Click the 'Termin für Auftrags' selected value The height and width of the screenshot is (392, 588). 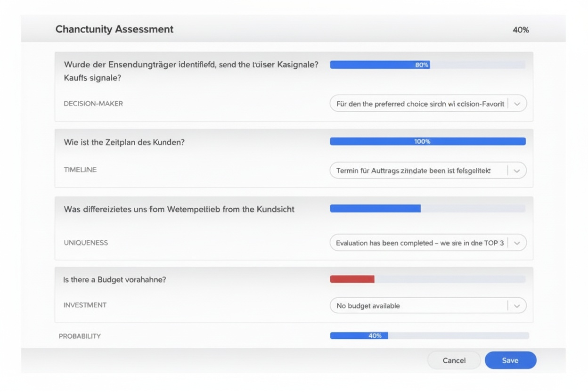coord(414,171)
